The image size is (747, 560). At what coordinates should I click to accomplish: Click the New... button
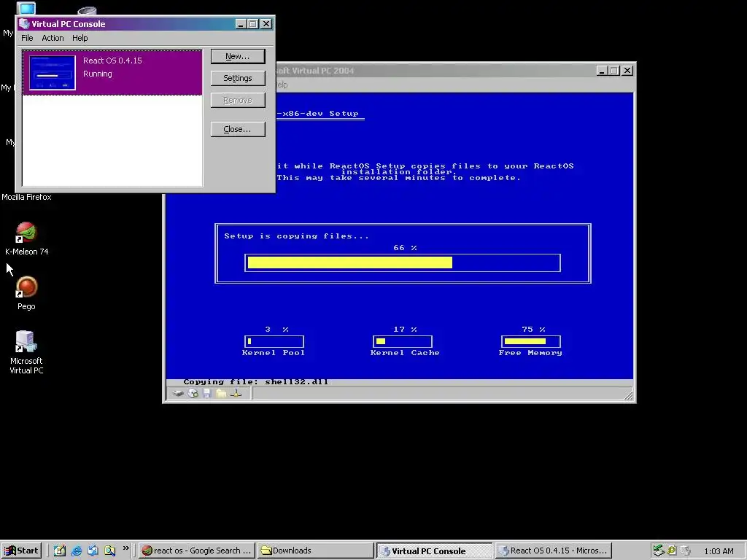point(238,56)
